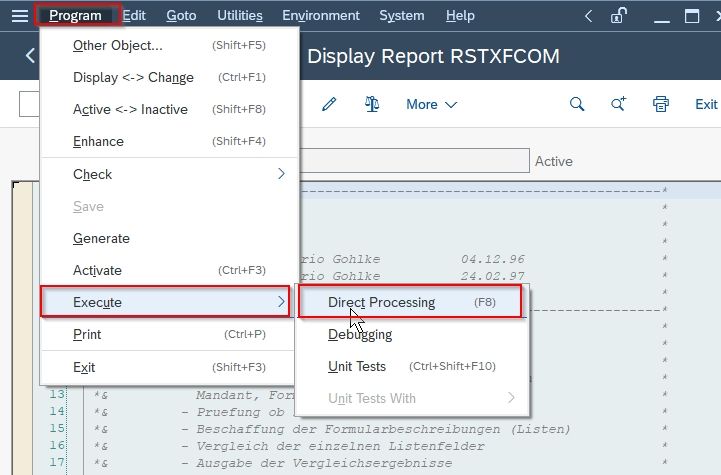The width and height of the screenshot is (721, 475).
Task: Select Direct Processing in Execute submenu
Action: [x=410, y=302]
